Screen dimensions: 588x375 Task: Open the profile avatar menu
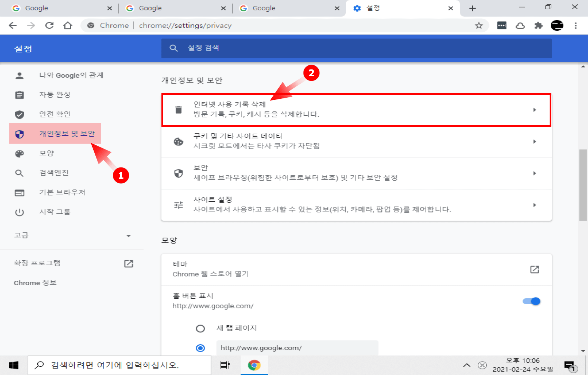[557, 25]
